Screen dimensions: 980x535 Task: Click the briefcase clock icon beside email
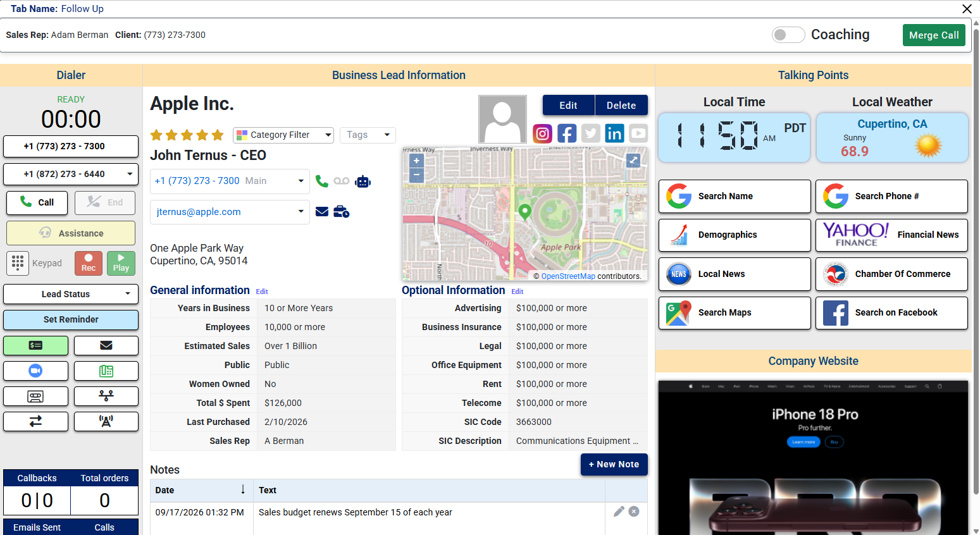point(342,212)
